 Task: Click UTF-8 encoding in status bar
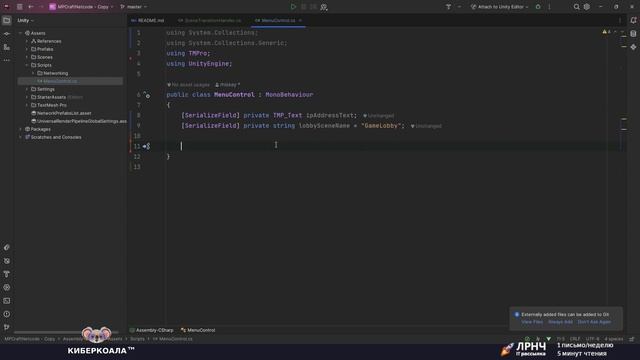592,339
